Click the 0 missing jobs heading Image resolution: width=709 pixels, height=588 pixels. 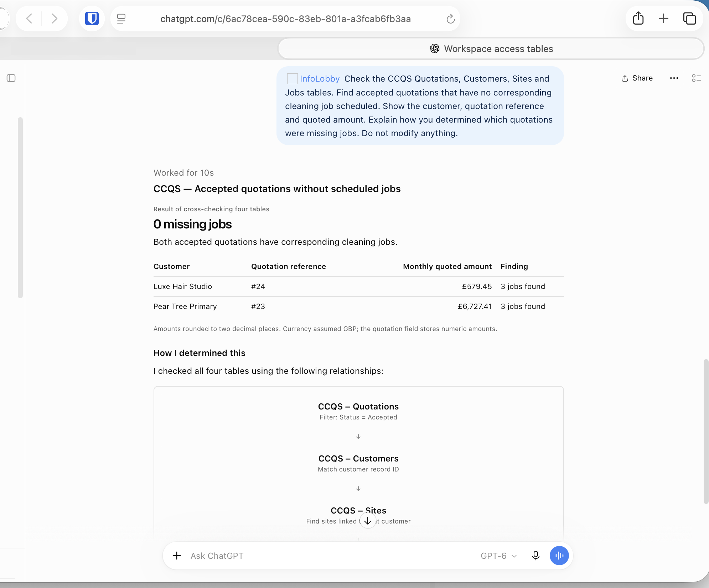192,224
